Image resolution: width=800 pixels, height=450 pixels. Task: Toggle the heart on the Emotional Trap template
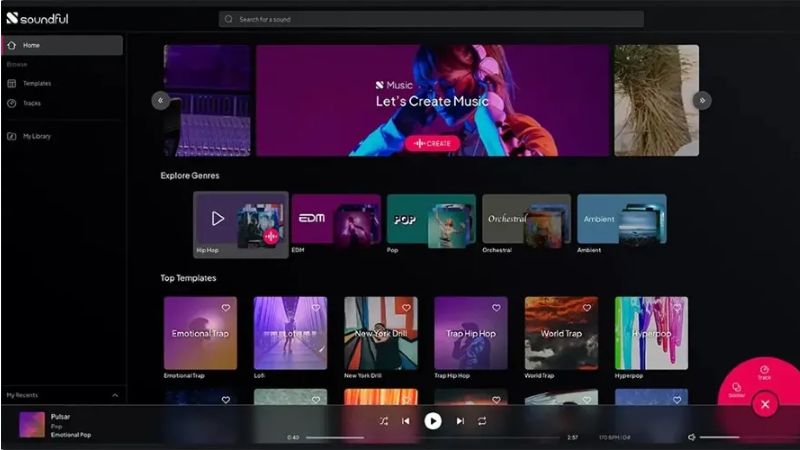pos(226,308)
